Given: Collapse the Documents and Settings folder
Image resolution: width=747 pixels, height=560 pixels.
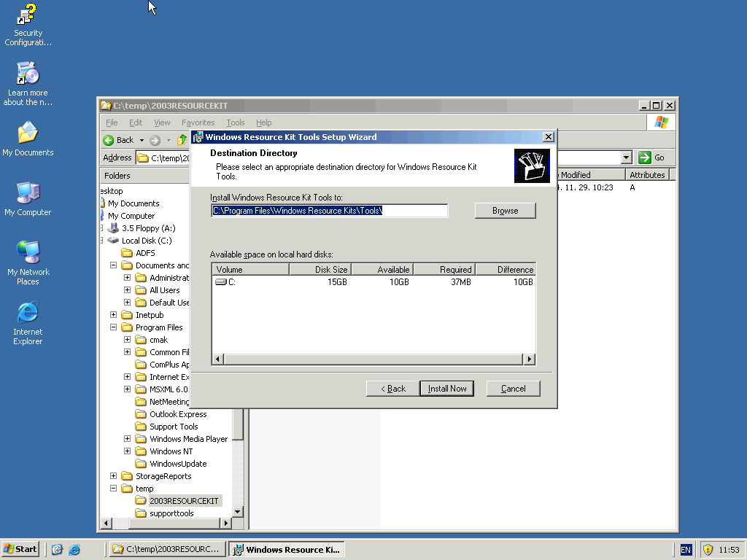Looking at the screenshot, I should [x=113, y=265].
